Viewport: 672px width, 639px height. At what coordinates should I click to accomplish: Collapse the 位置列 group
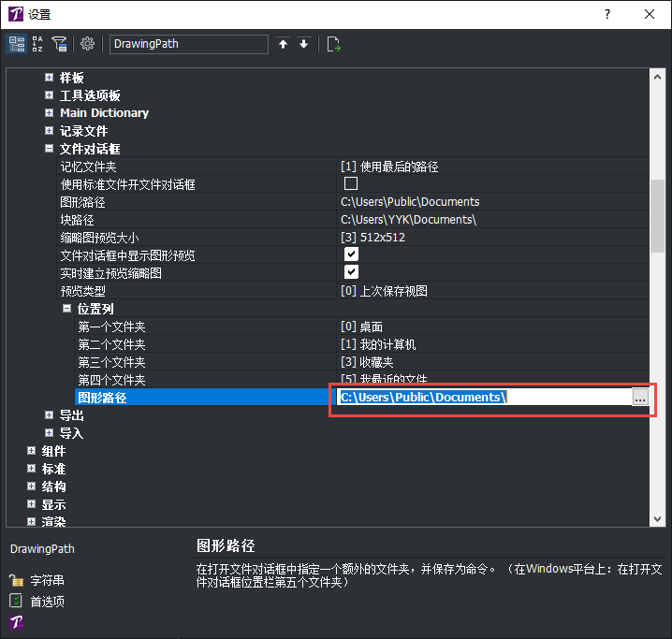point(66,309)
